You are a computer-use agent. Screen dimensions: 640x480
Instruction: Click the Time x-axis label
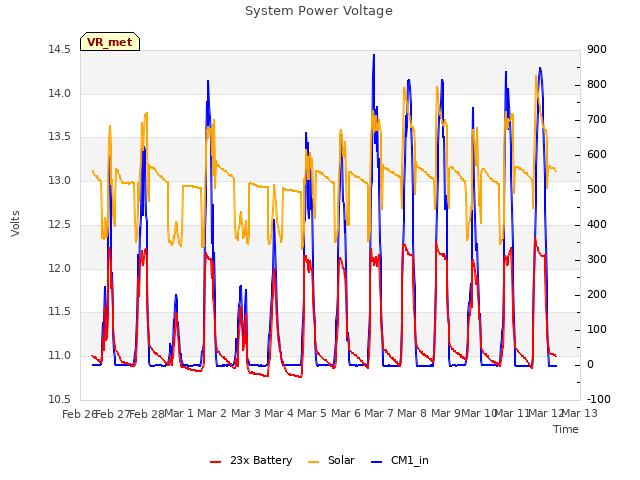click(566, 429)
